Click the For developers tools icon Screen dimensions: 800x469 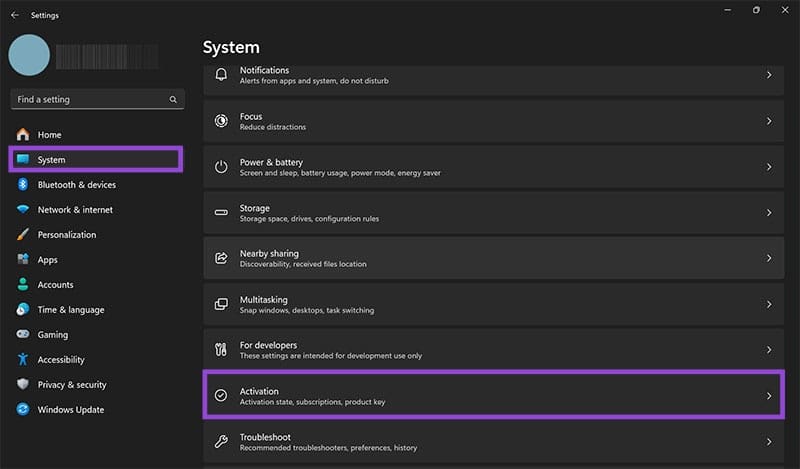tap(221, 350)
